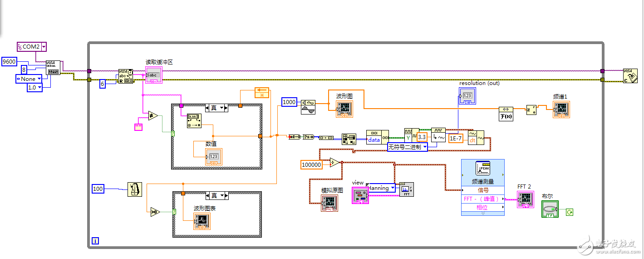Click the 8 data bits constant

click(x=24, y=70)
